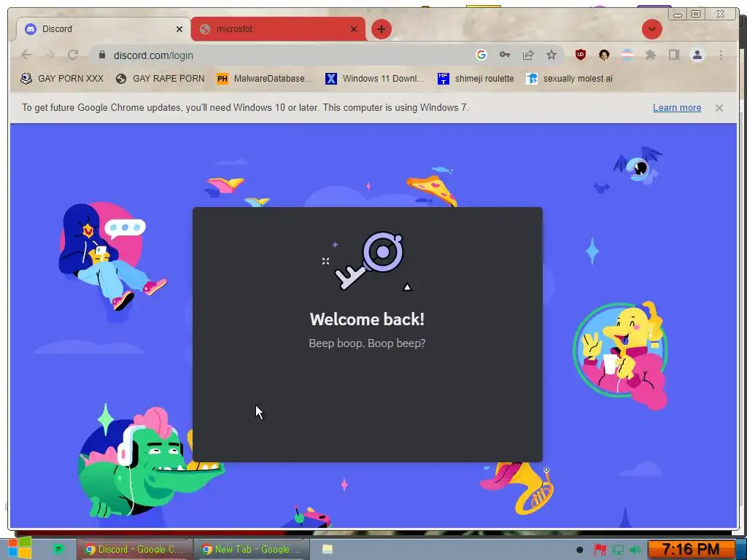Expand the tab search dropdown arrow
Screen dimensions: 747x560
click(x=651, y=29)
